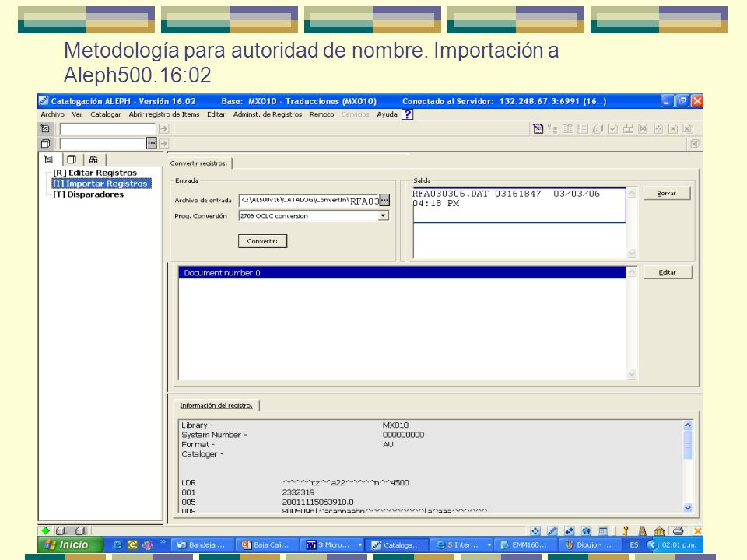Image resolution: width=747 pixels, height=560 pixels.
Task: Click the items cube icon beside the second toolbar field
Action: [x=45, y=143]
